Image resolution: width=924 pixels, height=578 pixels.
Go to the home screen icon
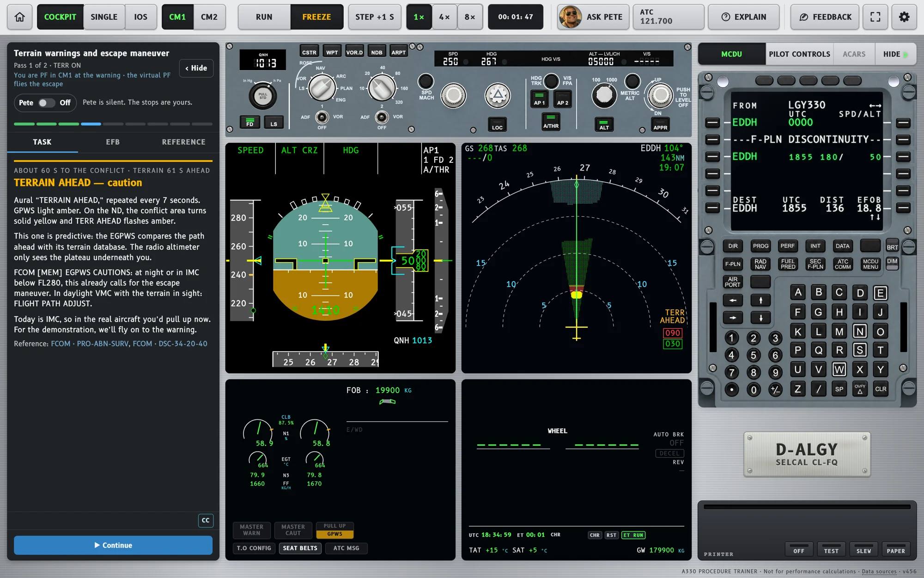(x=20, y=17)
